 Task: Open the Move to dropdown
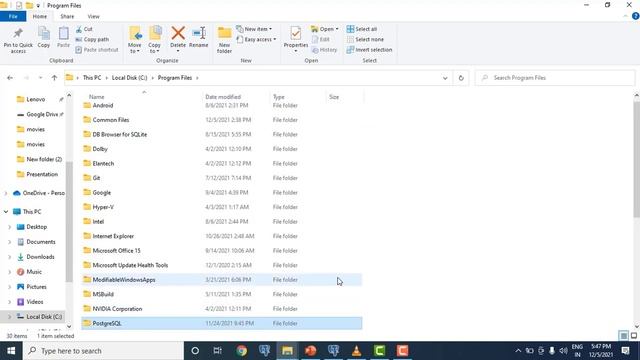135,40
